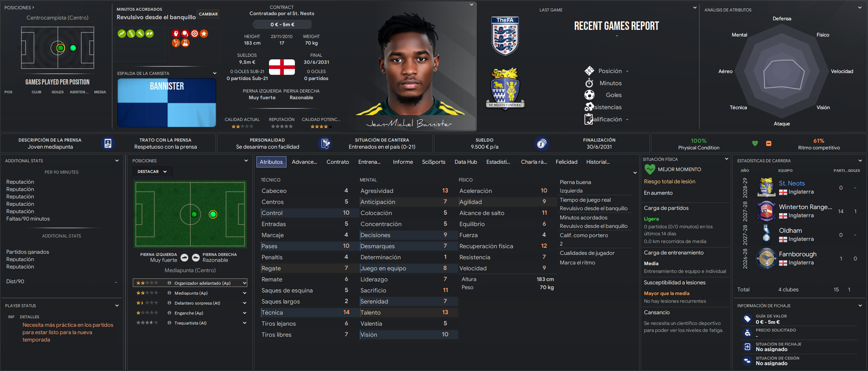Screen dimensions: 868x371
Task: Open the St. Neots career link
Action: (x=792, y=183)
